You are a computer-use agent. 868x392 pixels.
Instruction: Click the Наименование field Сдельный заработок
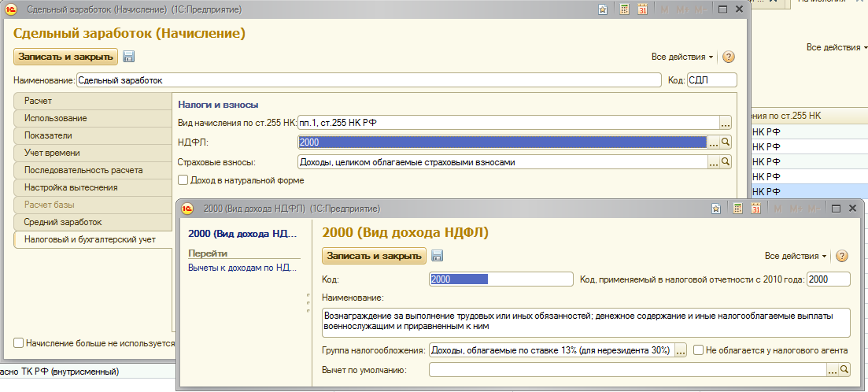[x=368, y=80]
